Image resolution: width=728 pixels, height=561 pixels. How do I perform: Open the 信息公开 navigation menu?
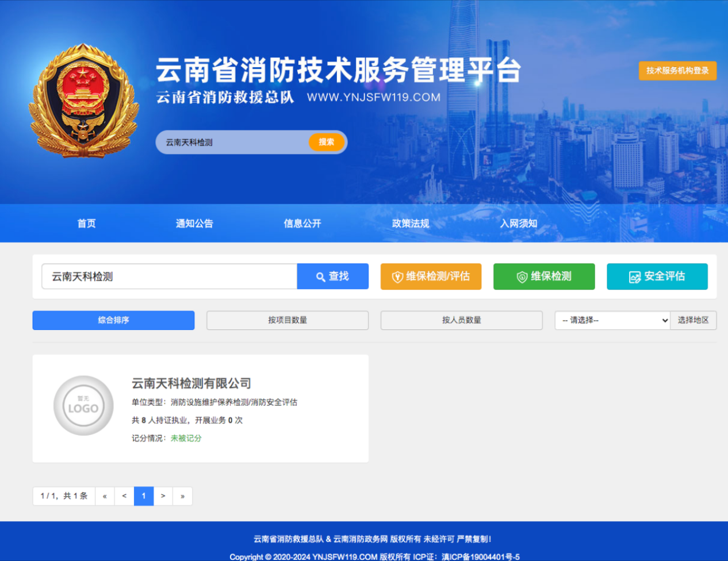tap(302, 224)
